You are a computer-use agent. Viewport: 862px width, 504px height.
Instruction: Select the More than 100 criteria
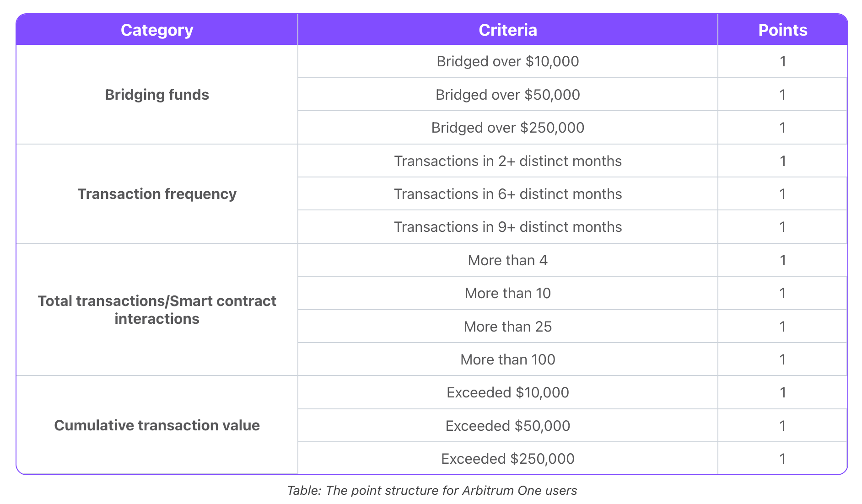(x=507, y=359)
